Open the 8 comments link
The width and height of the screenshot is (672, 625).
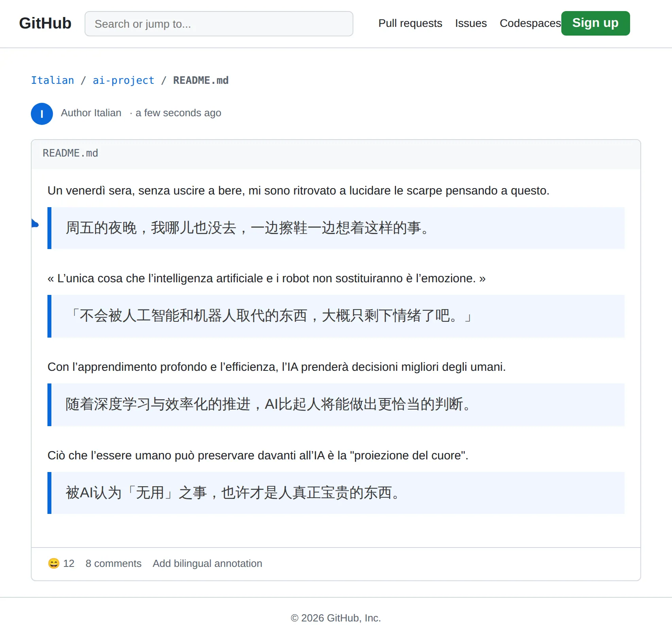113,563
